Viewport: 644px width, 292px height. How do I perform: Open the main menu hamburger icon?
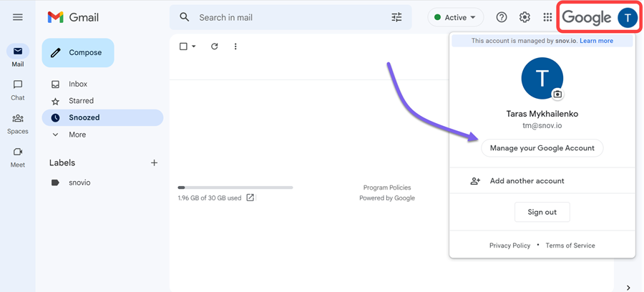coord(18,17)
